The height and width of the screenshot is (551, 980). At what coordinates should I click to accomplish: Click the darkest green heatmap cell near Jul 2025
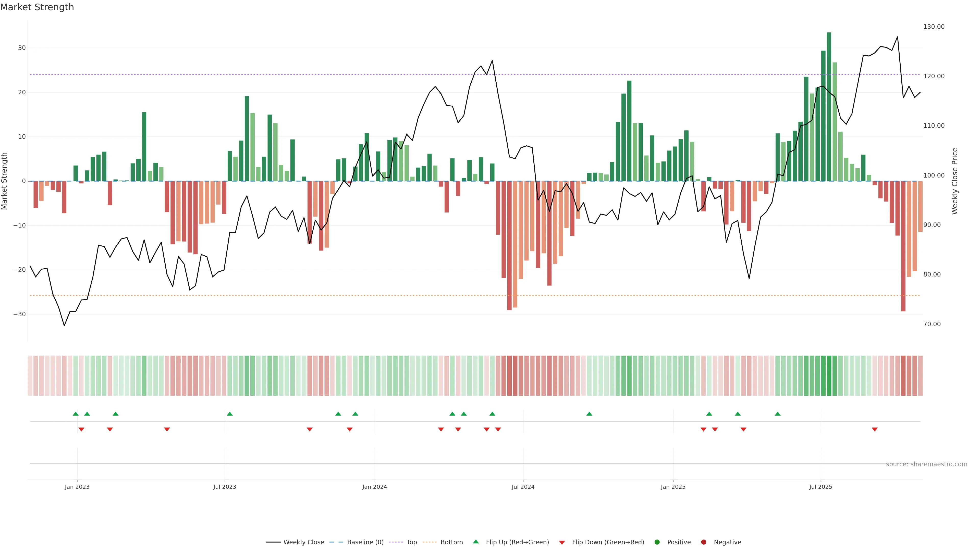[829, 375]
